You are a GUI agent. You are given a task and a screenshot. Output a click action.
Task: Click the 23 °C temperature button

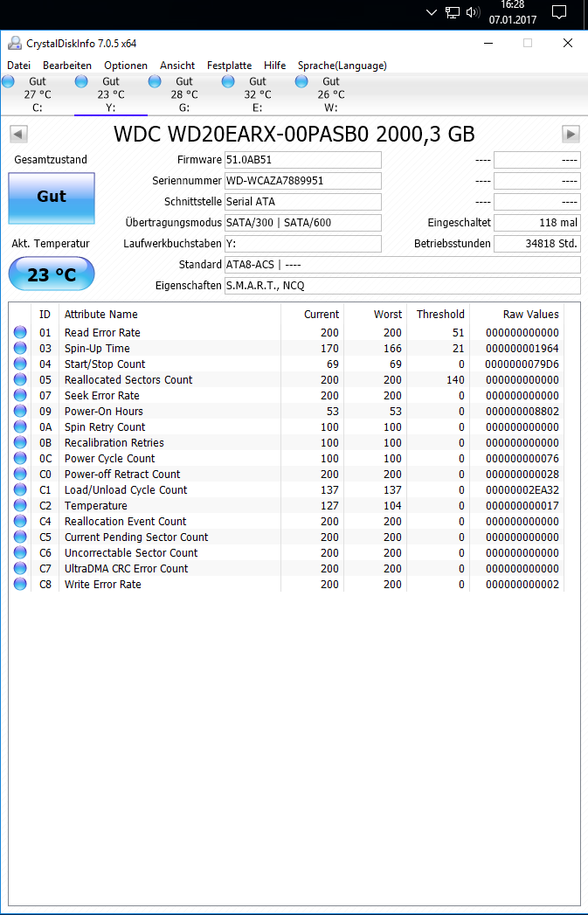coord(52,274)
